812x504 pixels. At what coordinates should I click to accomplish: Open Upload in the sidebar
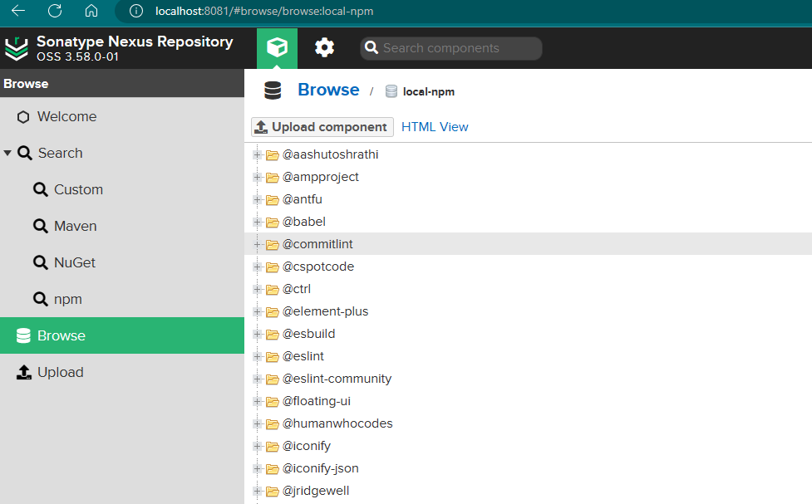(122, 372)
